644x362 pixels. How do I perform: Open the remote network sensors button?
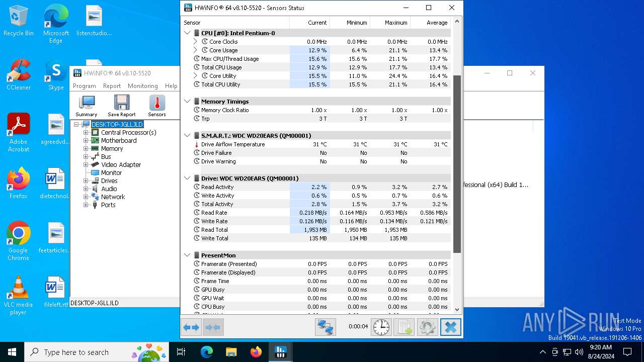[326, 327]
